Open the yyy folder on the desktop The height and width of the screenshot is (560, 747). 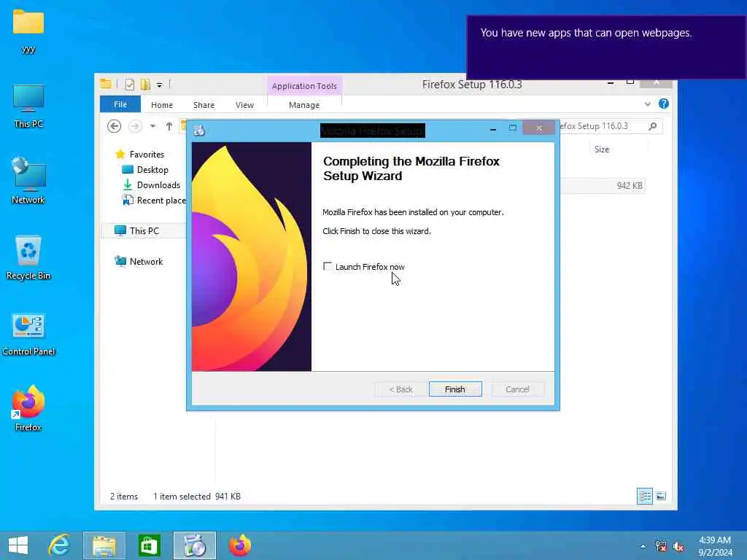(x=28, y=31)
